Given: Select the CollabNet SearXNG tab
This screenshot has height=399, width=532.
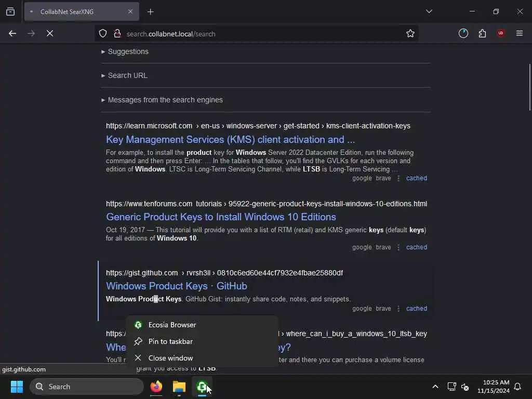Looking at the screenshot, I should [x=82, y=11].
